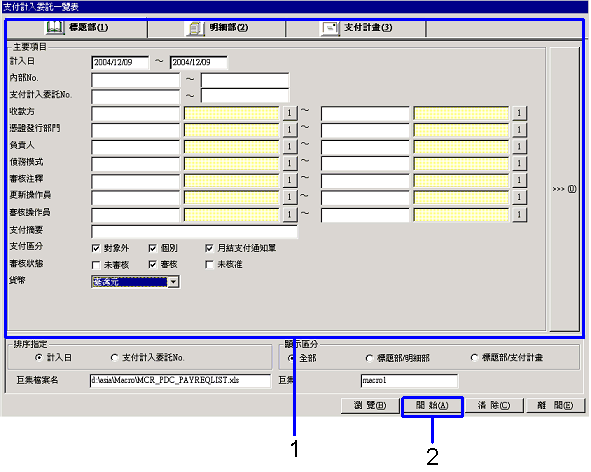Switch to the 明細部(2) tab

tap(217, 28)
